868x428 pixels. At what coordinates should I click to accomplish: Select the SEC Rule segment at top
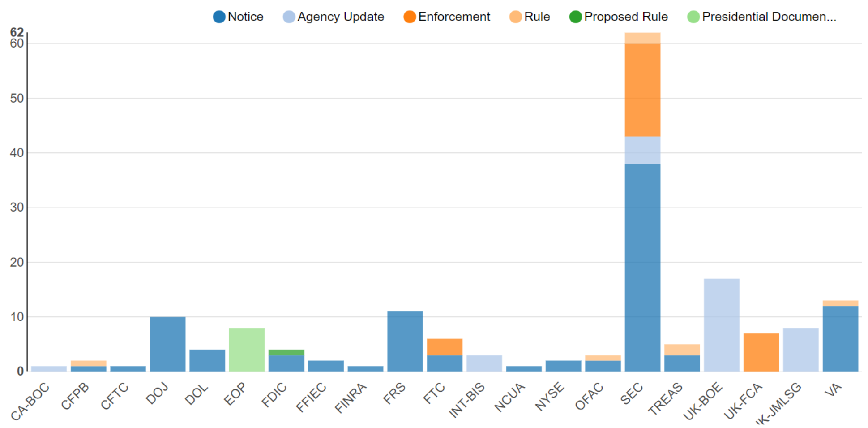click(642, 38)
